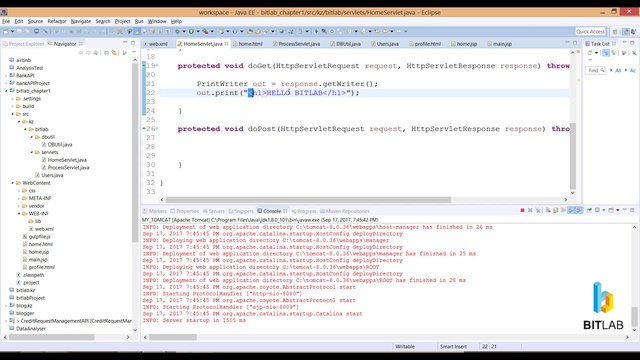Click the green Run button in toolbar
The height and width of the screenshot is (360, 640).
(191, 31)
